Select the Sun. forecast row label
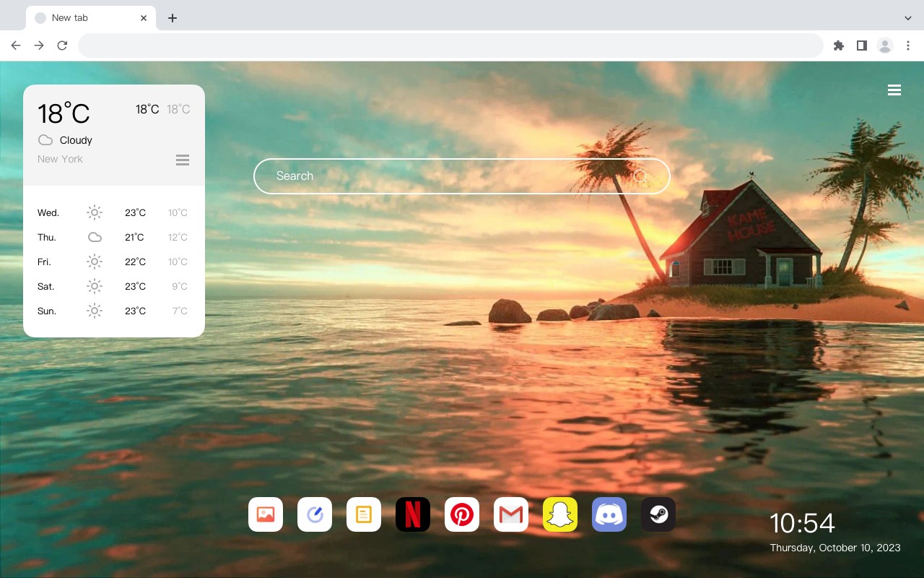The image size is (924, 578). [47, 311]
